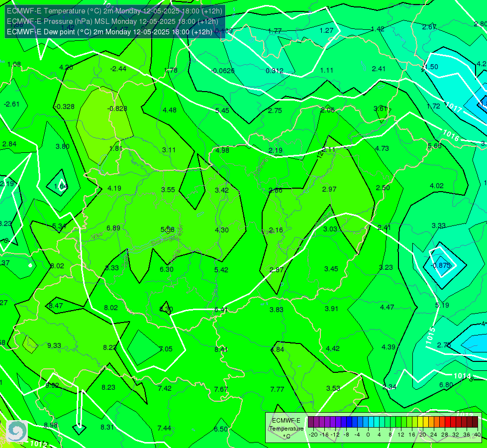Click the 2.67 grid value
The height and width of the screenshot is (448, 487).
click(x=429, y=27)
